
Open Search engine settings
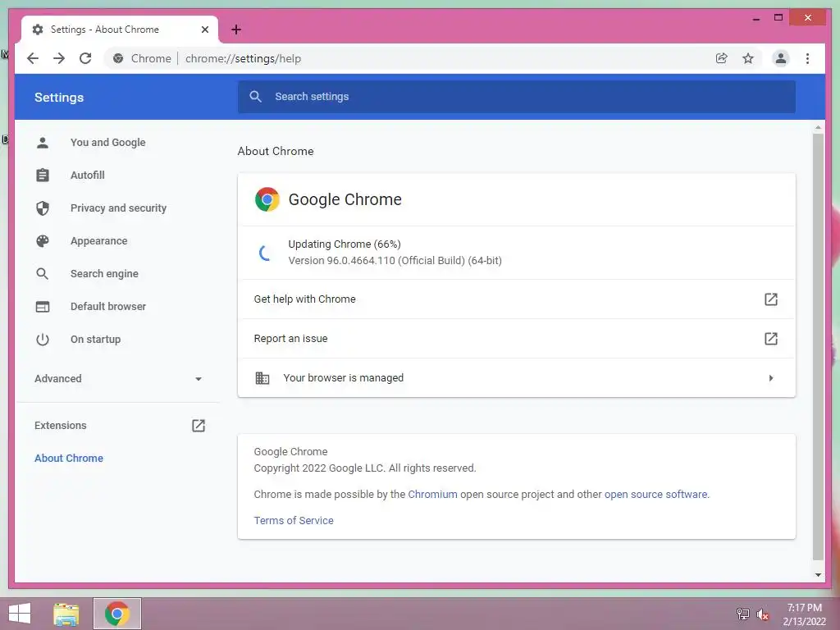coord(104,274)
